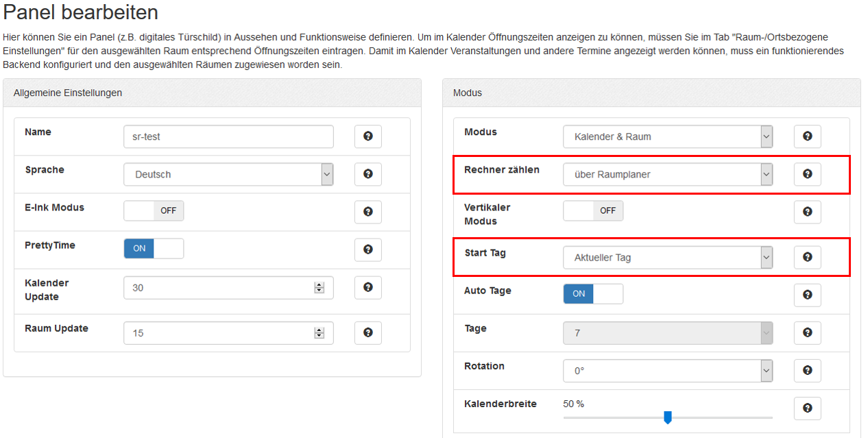
Task: Open Rechner zählen dropdown über Raumplaner
Action: (667, 175)
